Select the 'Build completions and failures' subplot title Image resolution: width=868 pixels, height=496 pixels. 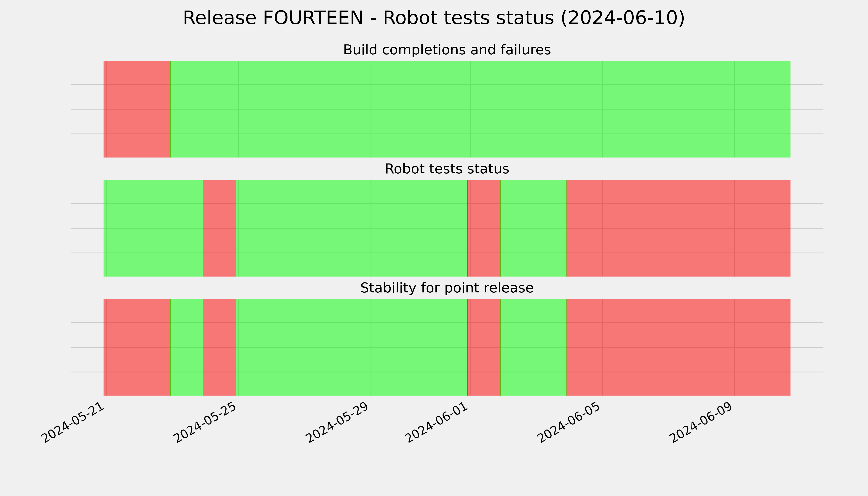447,50
